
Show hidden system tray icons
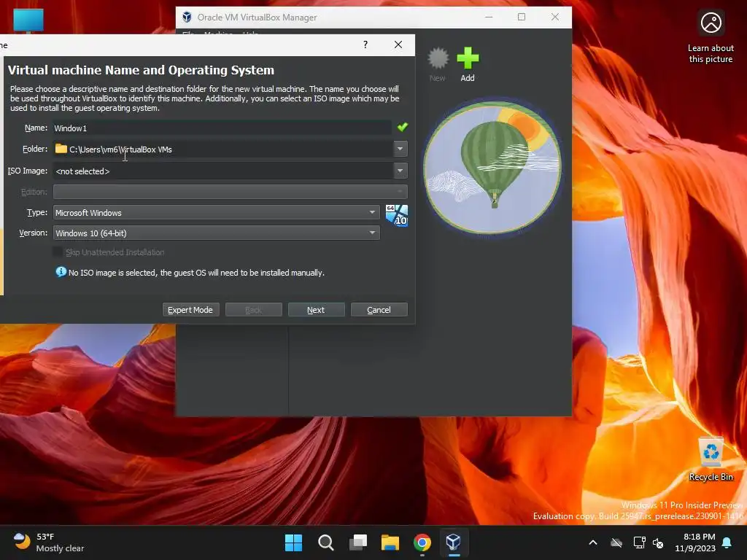(x=593, y=542)
